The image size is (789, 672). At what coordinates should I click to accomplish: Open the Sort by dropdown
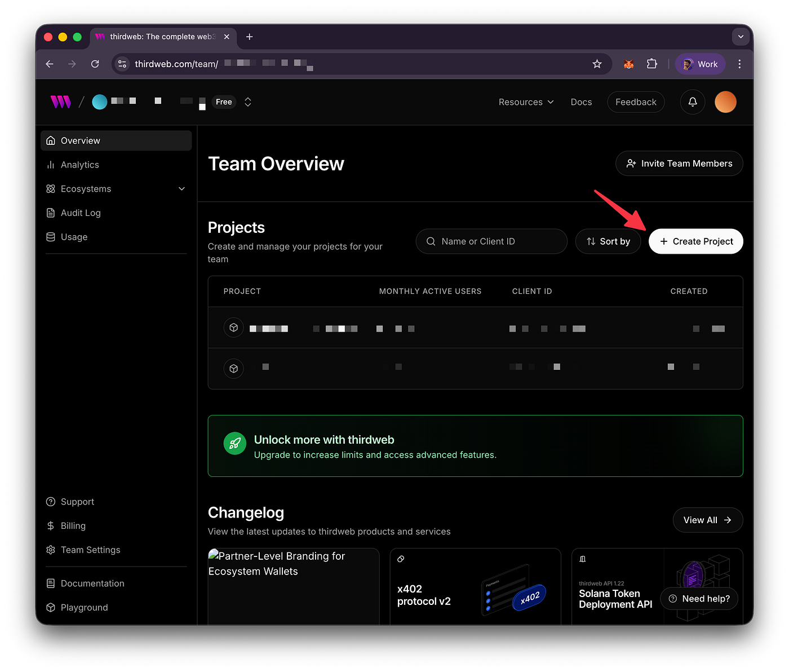(608, 241)
